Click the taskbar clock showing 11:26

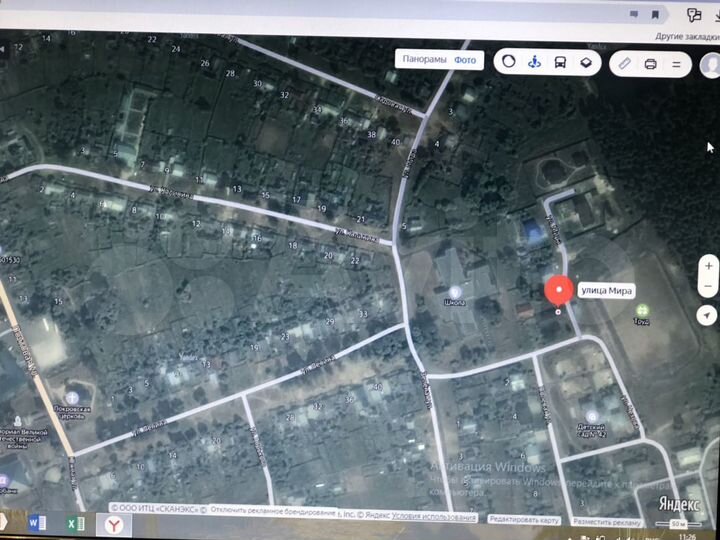point(686,537)
